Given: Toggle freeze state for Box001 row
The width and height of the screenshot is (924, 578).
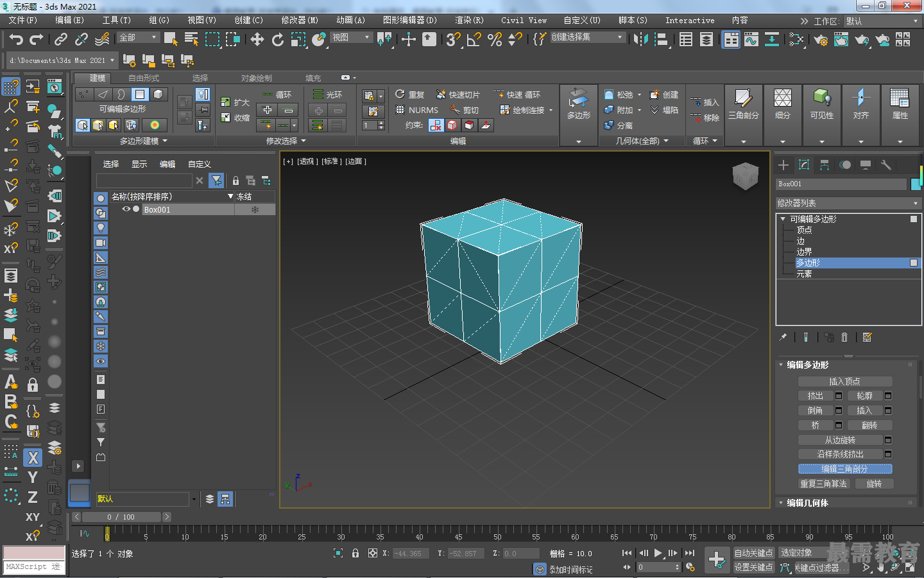Looking at the screenshot, I should (255, 209).
